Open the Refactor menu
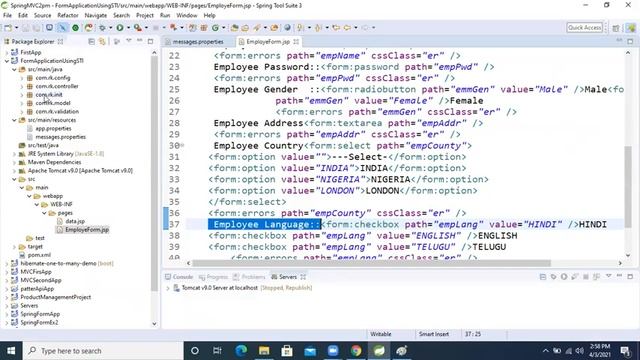This screenshot has width=640, height=360. click(68, 16)
